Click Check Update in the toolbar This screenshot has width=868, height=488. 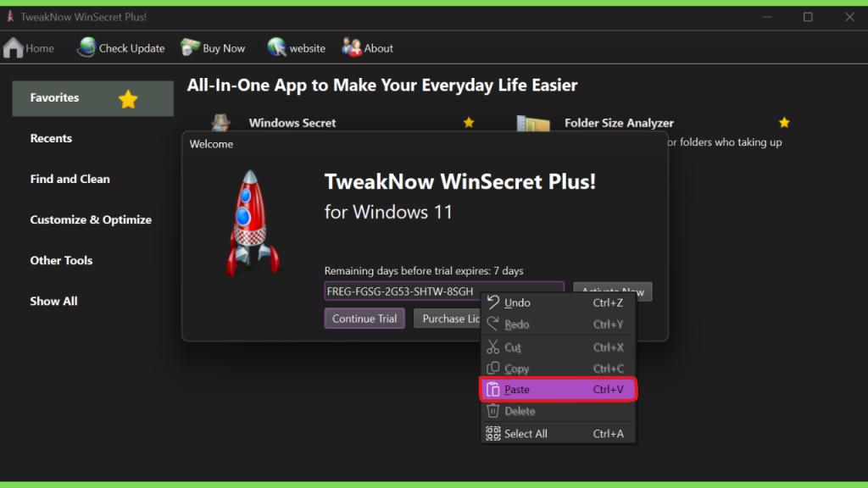coord(120,48)
